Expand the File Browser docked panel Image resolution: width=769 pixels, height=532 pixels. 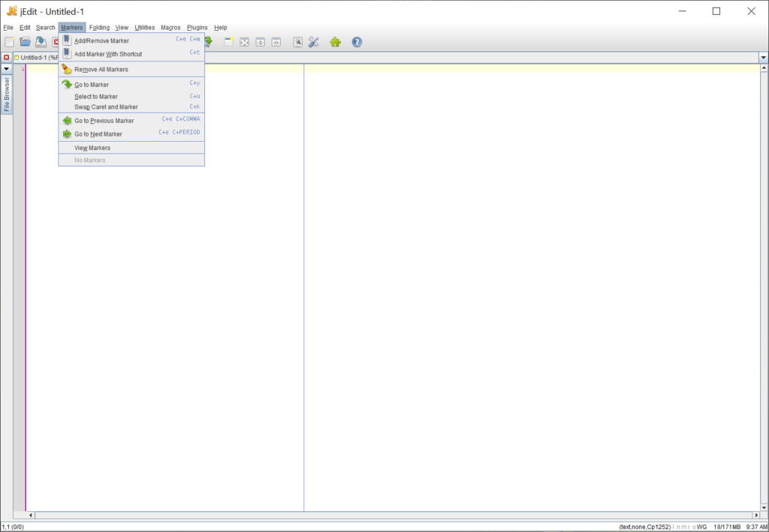click(x=7, y=95)
